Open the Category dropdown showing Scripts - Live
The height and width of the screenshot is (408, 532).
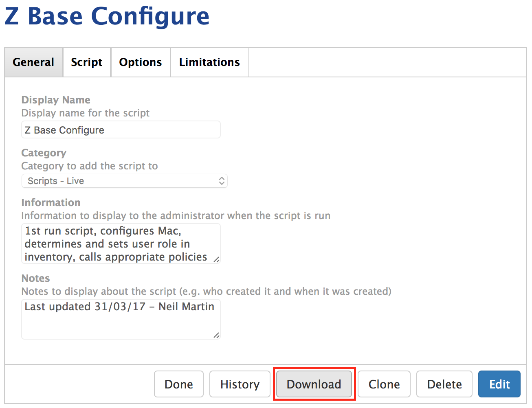tap(124, 181)
